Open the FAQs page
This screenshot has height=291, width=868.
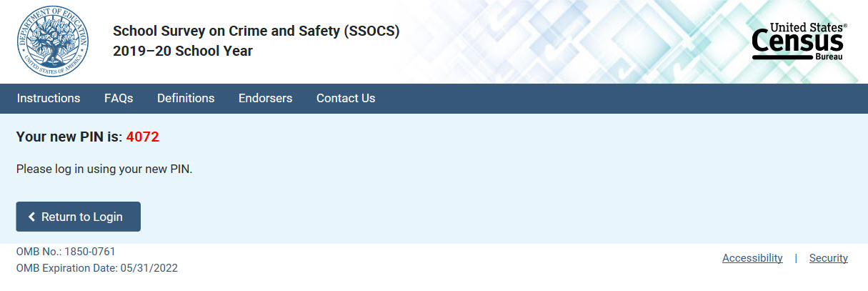[x=119, y=98]
